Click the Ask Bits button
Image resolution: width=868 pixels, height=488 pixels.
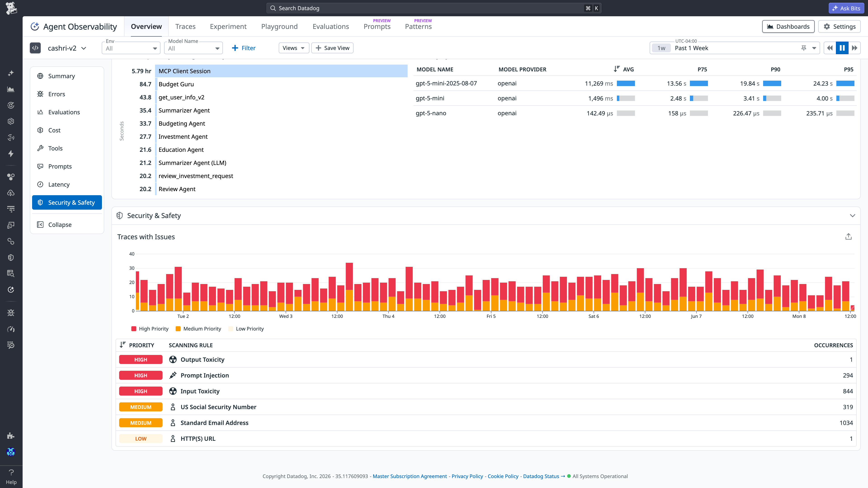[x=846, y=8]
